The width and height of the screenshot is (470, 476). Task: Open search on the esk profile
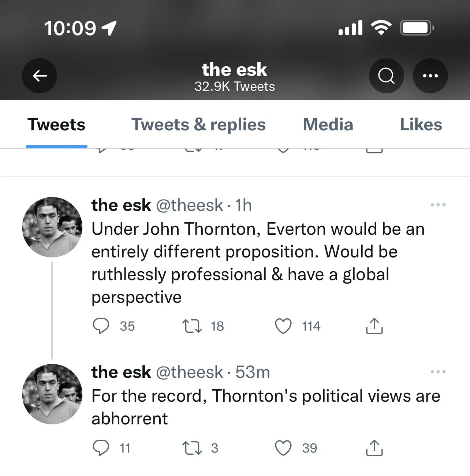pos(386,76)
